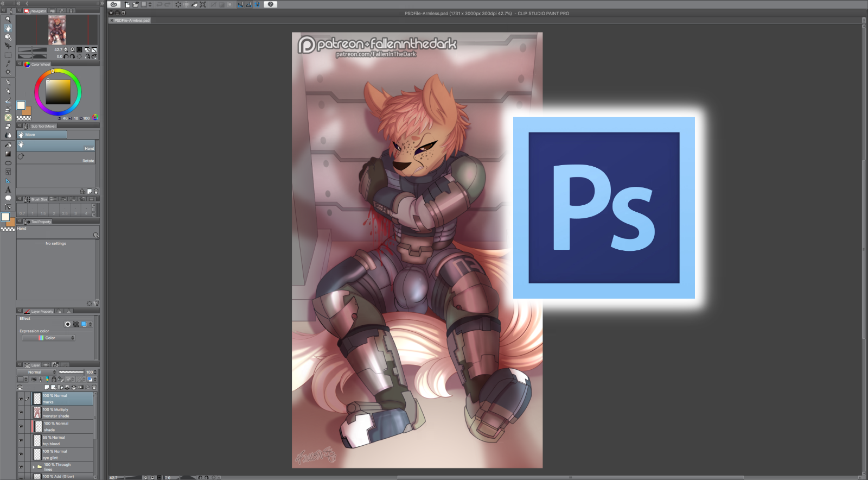
Task: Switch to the PSDFile-Armless.psd tab
Action: coord(130,21)
